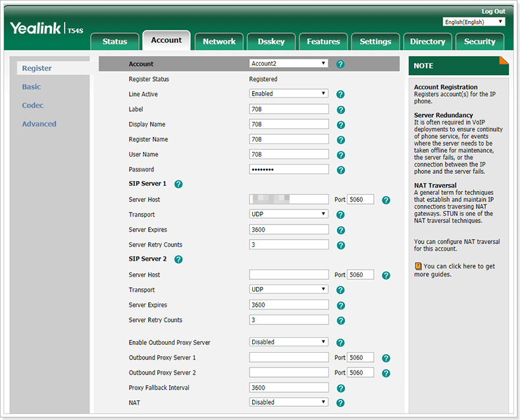The width and height of the screenshot is (520, 420).
Task: Click help icon for Line Active
Action: 340,95
